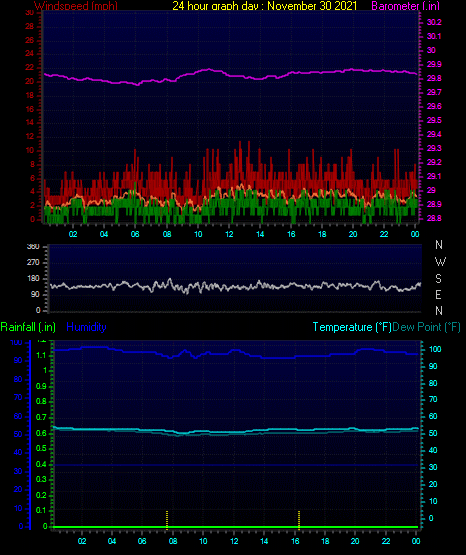The width and height of the screenshot is (466, 555).
Task: Click the 30.1 barometer axis value
Action: click(x=434, y=36)
